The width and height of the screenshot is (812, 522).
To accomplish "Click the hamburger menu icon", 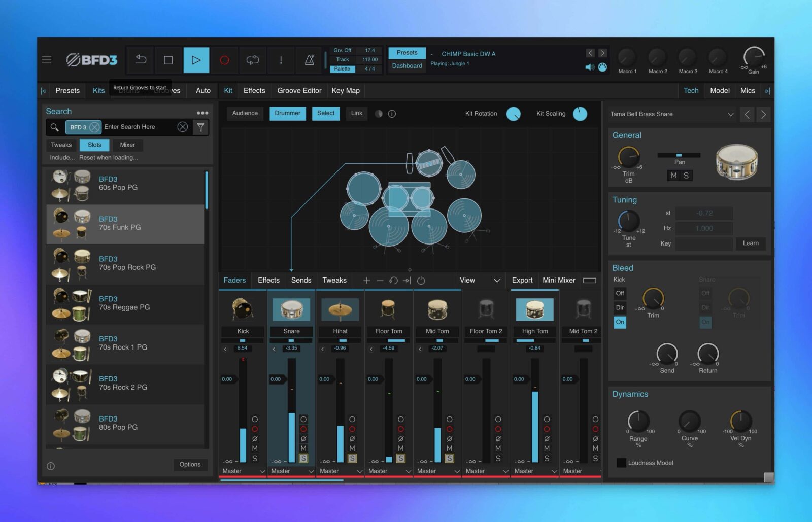I will click(x=47, y=60).
